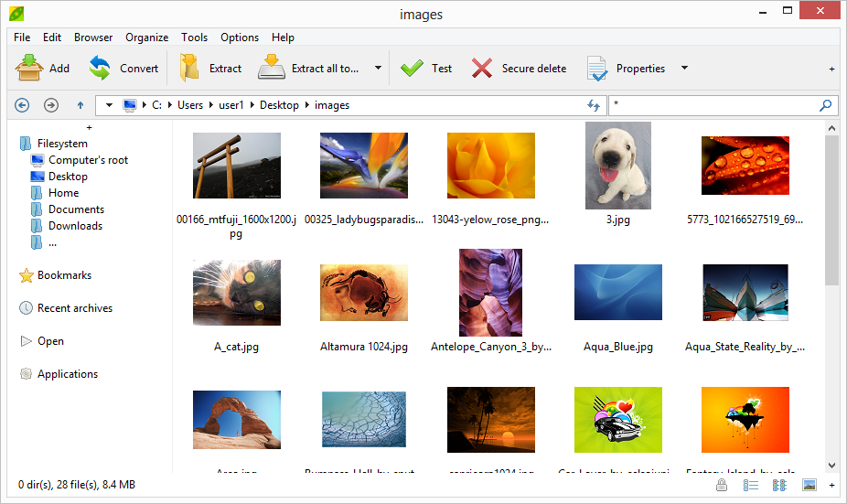Click the Test checkmark icon
This screenshot has height=504, width=847.
[413, 68]
